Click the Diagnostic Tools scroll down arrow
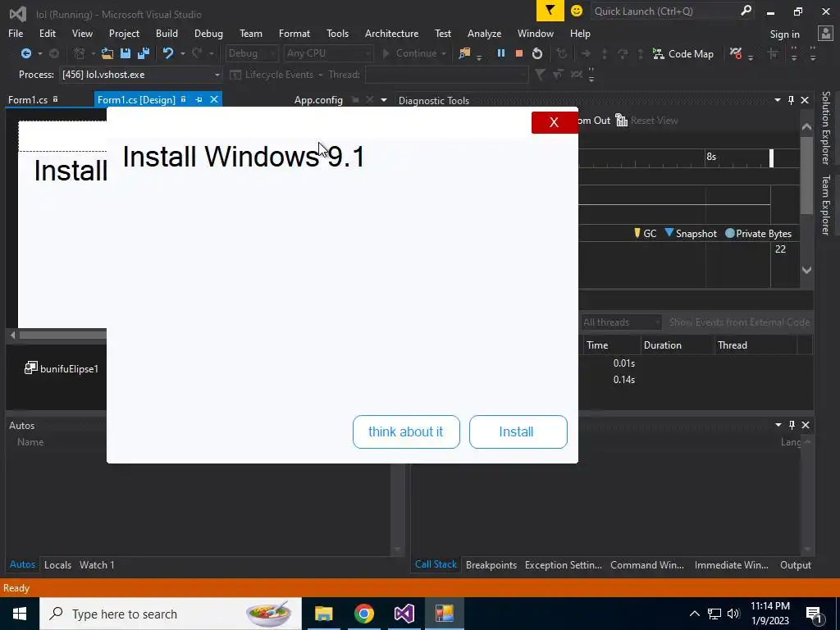Screen dimensions: 840x630 [807, 270]
